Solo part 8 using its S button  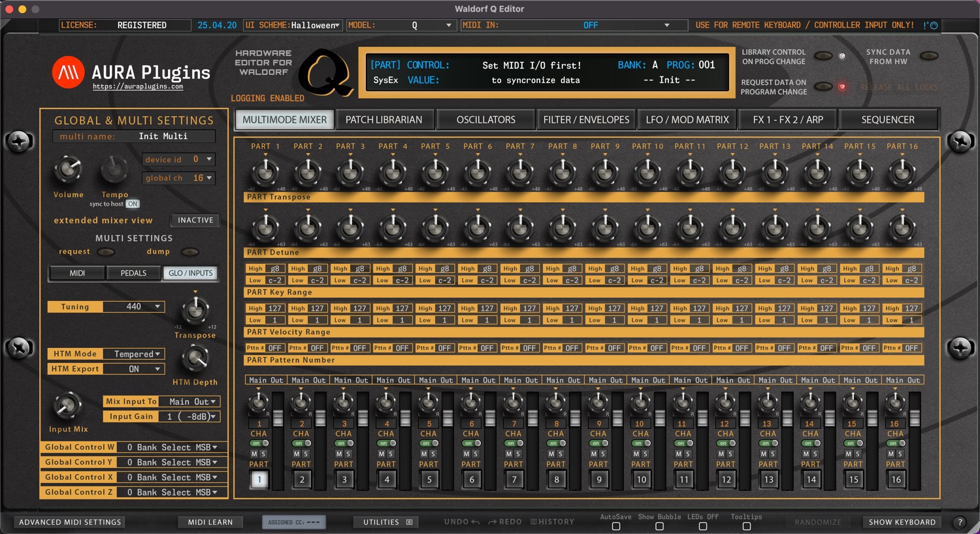point(561,454)
